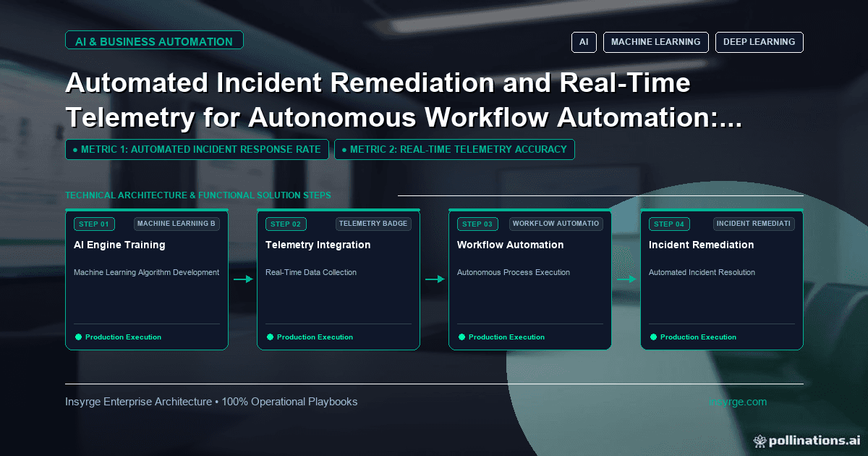The height and width of the screenshot is (456, 868).
Task: Click the Workflow Automatio badge on step three
Action: [x=556, y=224]
